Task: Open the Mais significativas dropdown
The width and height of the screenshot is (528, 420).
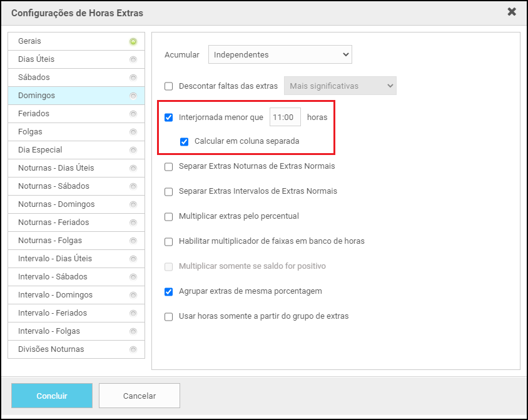Action: pyautogui.click(x=340, y=86)
